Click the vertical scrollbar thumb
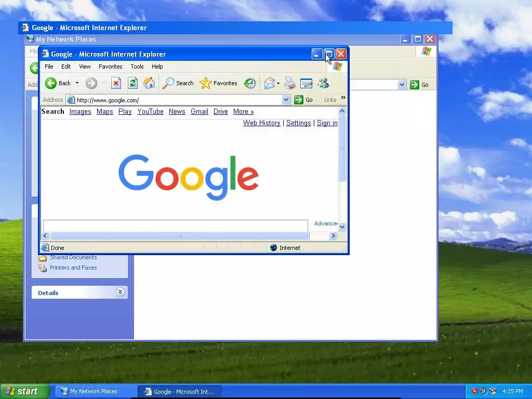 pos(342,148)
